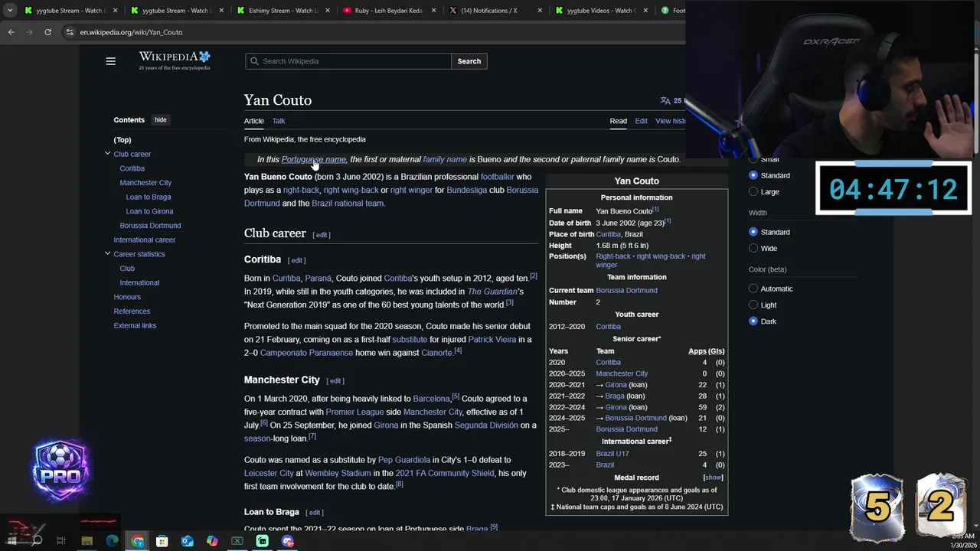
Task: Open the Kick app icon in the taskbar
Action: pyautogui.click(x=263, y=541)
